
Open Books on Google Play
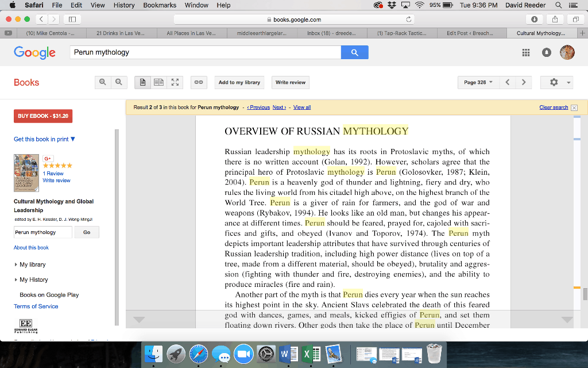tap(49, 295)
